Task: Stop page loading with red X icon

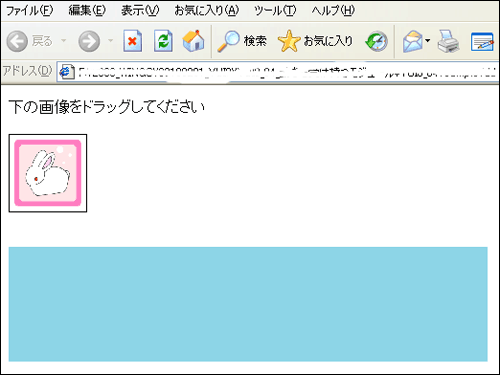Action: tap(132, 41)
